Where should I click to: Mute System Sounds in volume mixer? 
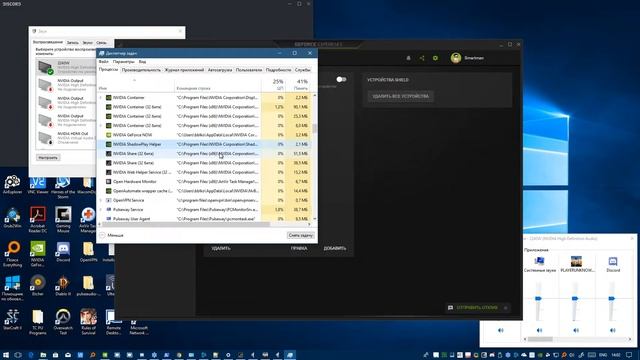pyautogui.click(x=540, y=330)
